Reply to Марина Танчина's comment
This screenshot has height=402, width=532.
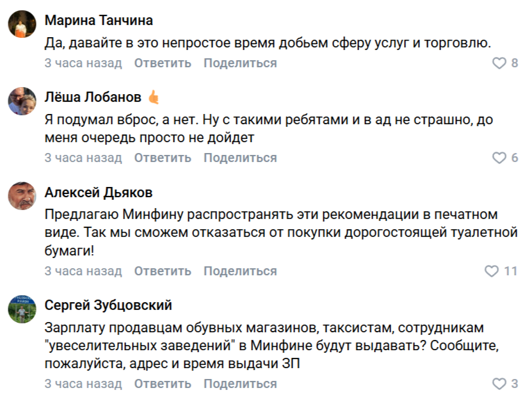point(163,63)
